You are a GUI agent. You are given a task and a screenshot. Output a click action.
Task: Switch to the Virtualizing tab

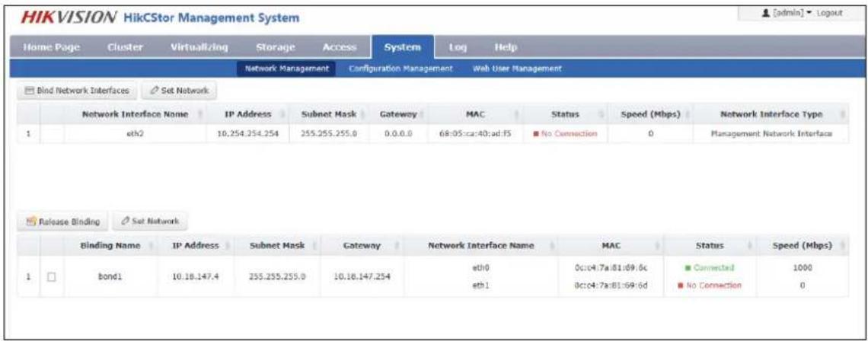(199, 48)
